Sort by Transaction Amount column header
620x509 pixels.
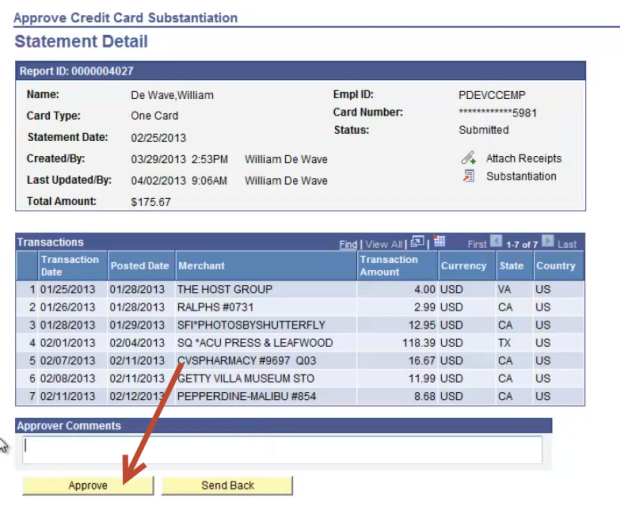point(388,265)
